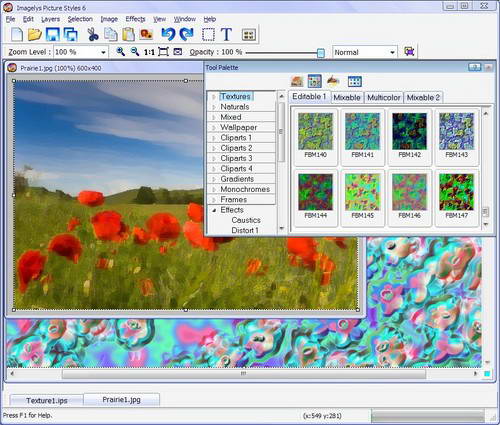Activate the rectangular selection tool icon

(x=209, y=34)
